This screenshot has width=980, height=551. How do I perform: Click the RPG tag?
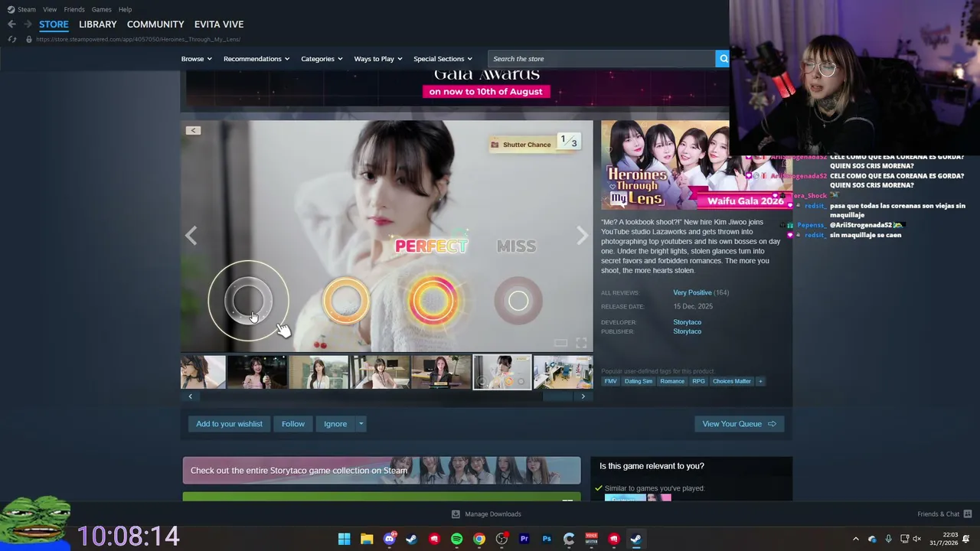pos(698,381)
